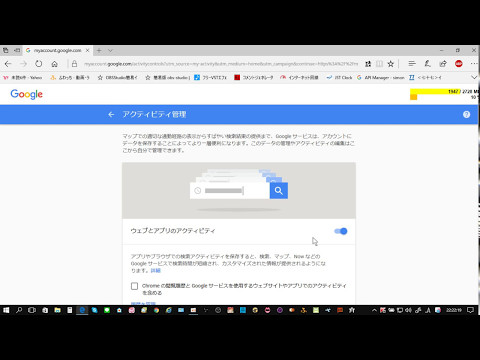Open the インターネット回線 bookmark

pyautogui.click(x=299, y=77)
